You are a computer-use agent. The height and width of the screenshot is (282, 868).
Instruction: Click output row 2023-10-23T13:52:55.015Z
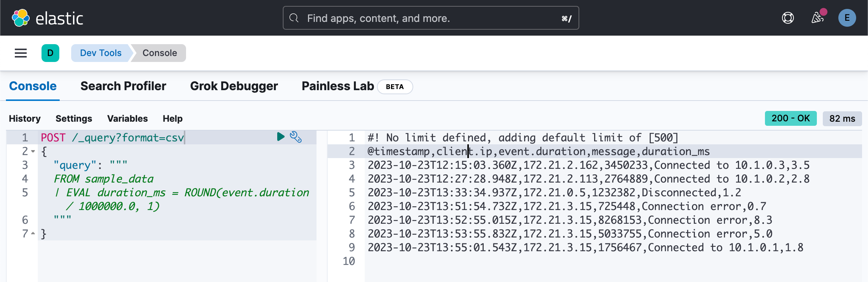(x=570, y=220)
